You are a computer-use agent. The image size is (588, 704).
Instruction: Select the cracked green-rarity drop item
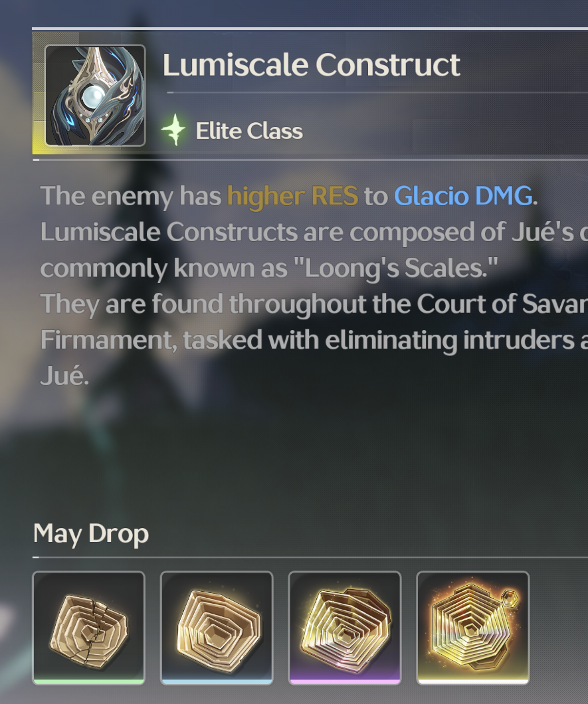(89, 628)
